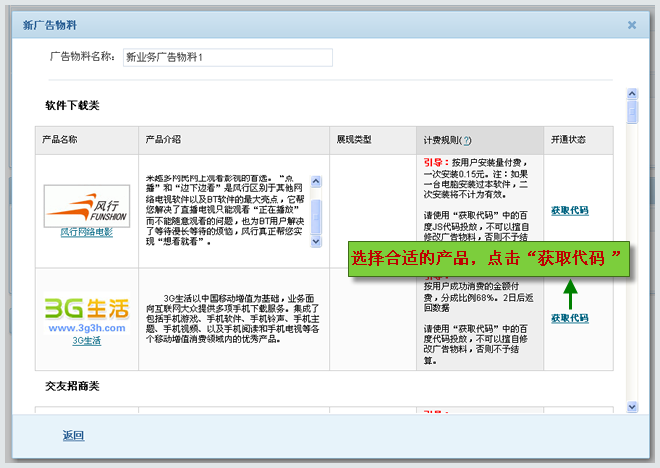Viewport: 660px width, 468px height.
Task: Click 获取代码 for 3G生活
Action: click(x=570, y=318)
